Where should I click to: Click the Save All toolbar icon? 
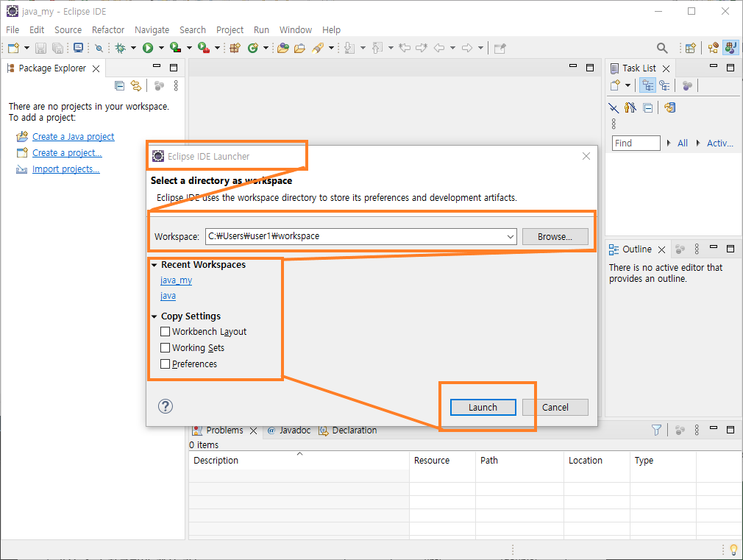[x=58, y=48]
